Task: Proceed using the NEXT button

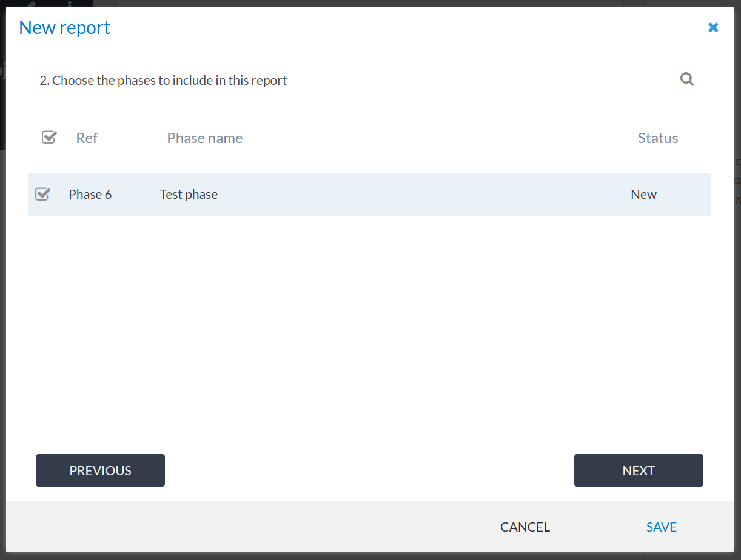Action: [x=639, y=470]
